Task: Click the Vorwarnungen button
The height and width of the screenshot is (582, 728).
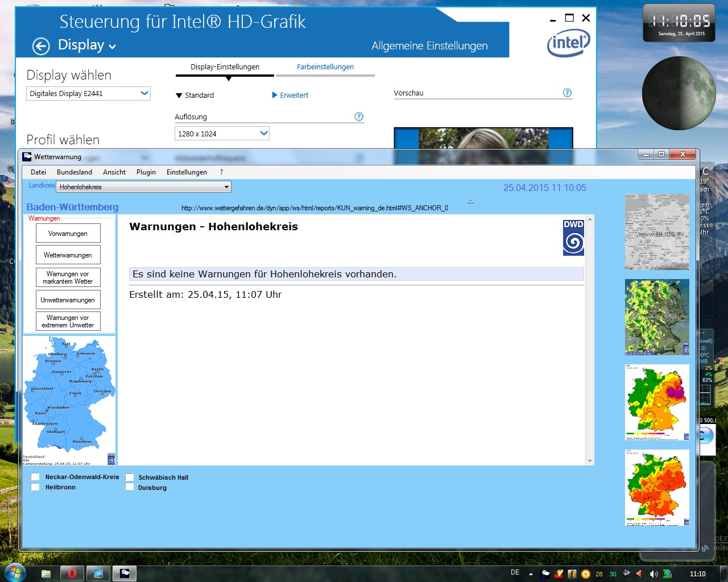Action: [68, 234]
